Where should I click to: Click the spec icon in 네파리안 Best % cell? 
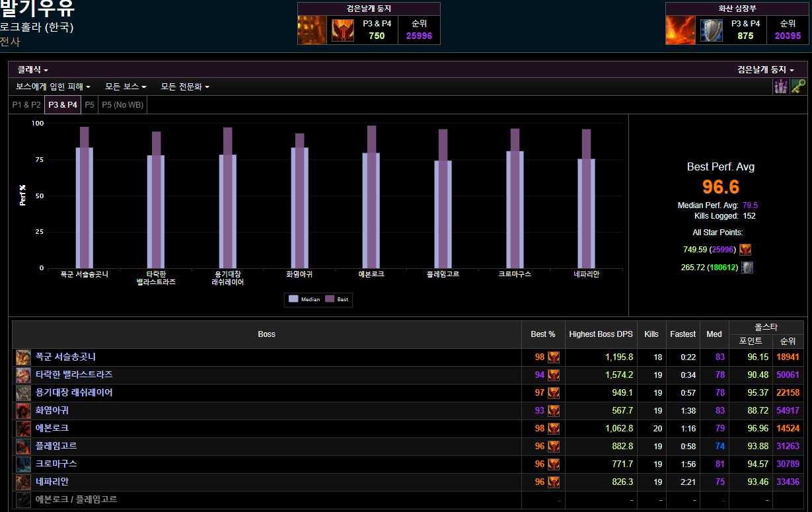554,482
